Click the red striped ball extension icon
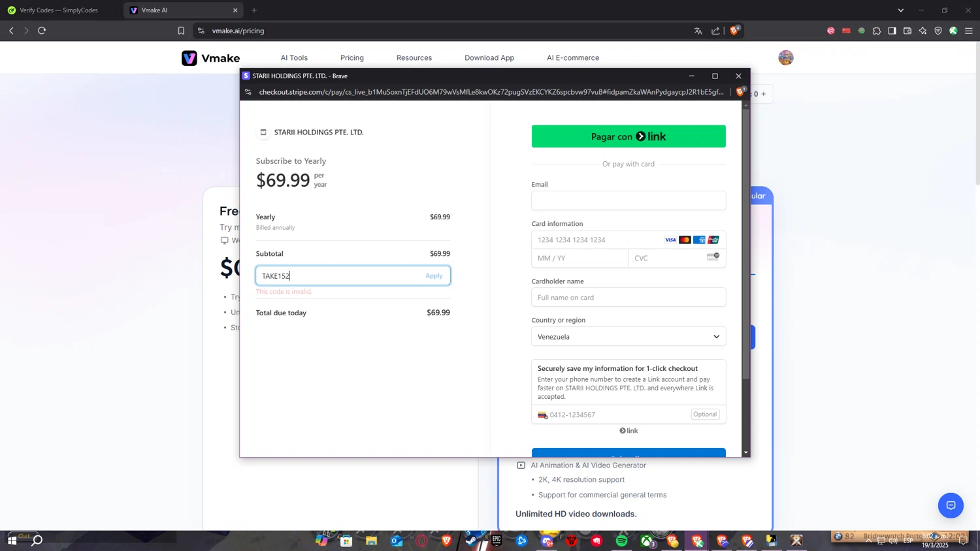Viewport: 980px width, 551px height. point(831,31)
